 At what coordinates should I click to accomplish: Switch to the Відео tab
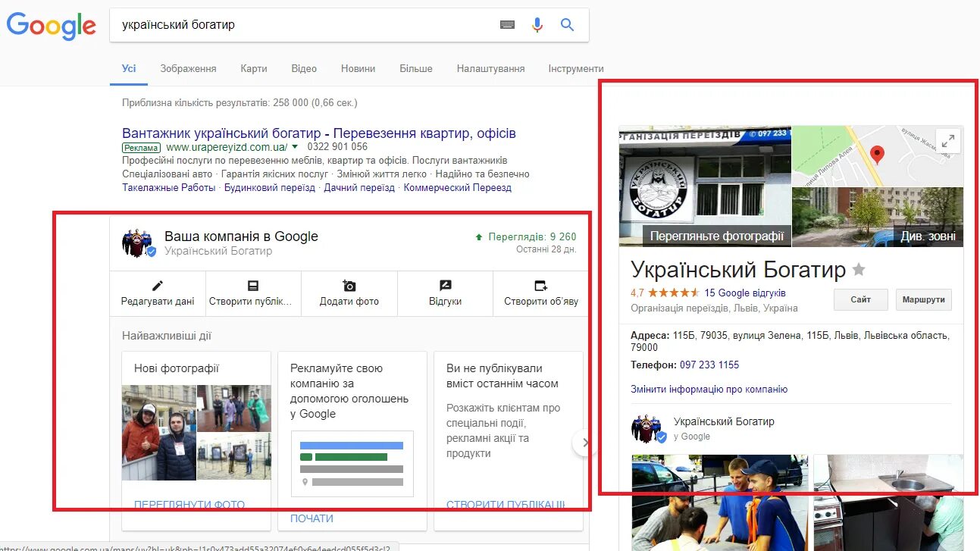click(304, 68)
